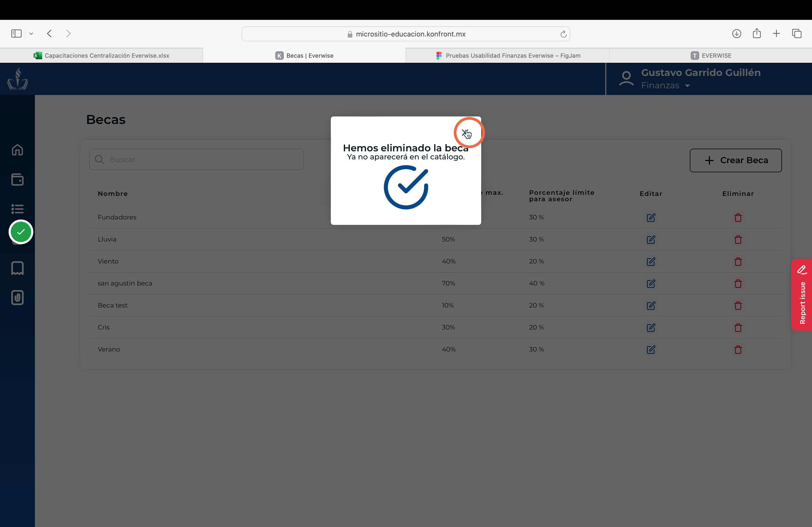
Task: Open the paperclip attachment sidebar icon
Action: 17,298
